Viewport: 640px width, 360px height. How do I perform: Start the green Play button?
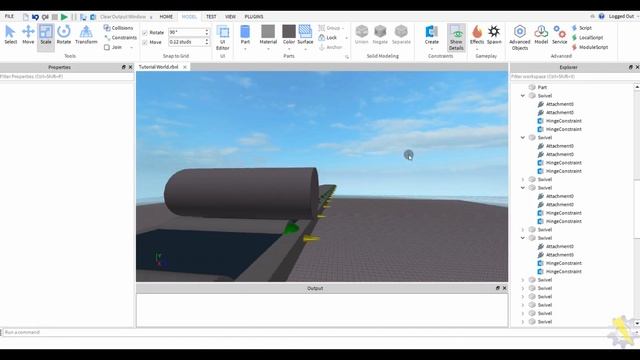(64, 17)
